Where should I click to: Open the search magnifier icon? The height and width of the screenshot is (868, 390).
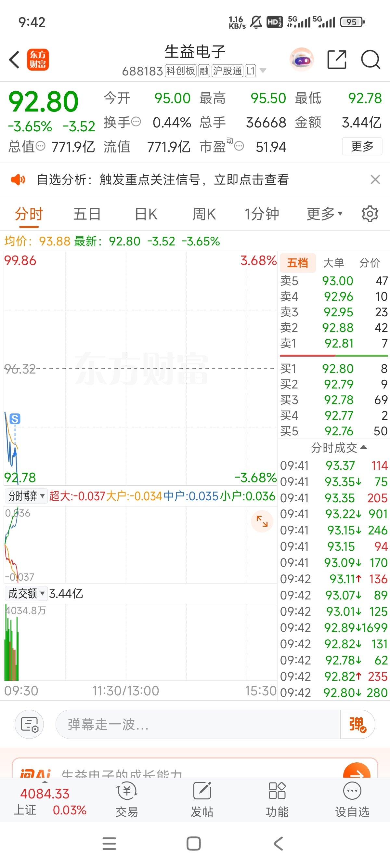click(370, 59)
